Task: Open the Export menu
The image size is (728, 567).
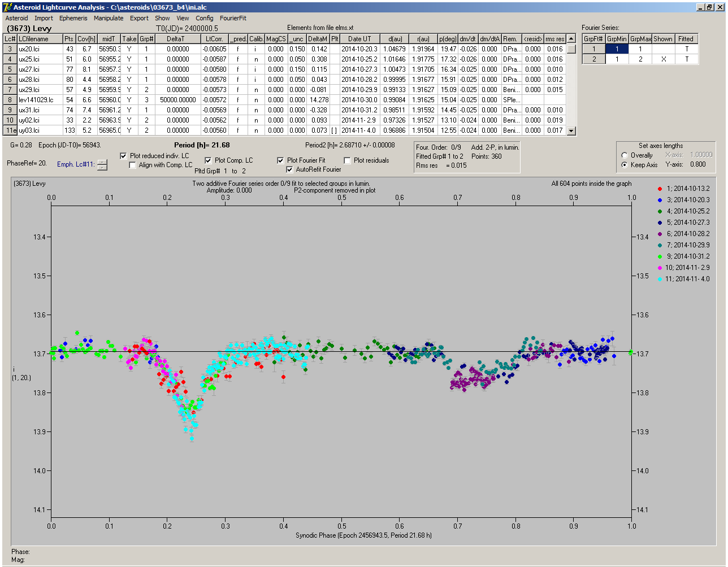Action: pyautogui.click(x=139, y=18)
